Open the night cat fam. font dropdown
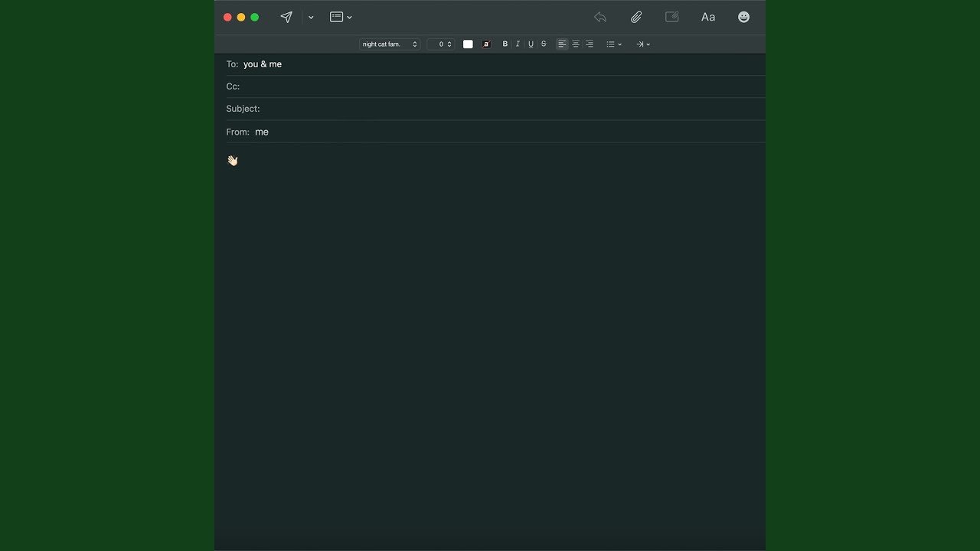The image size is (980, 551). 390,44
